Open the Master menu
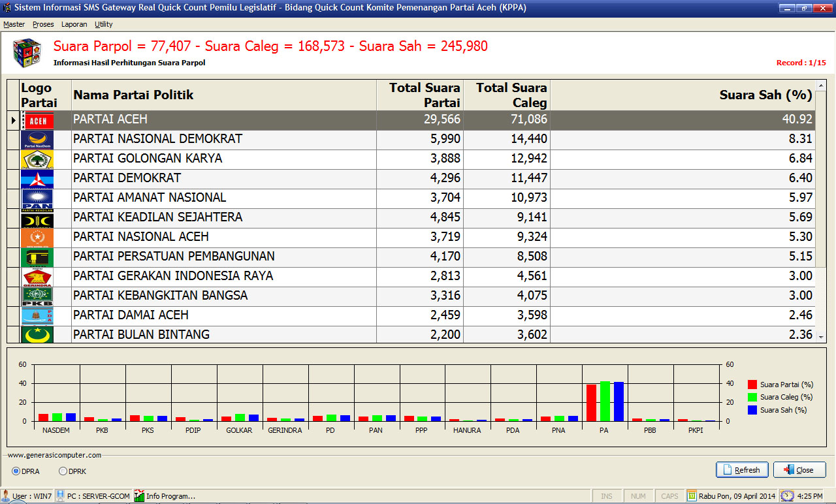The image size is (836, 504). (x=14, y=24)
